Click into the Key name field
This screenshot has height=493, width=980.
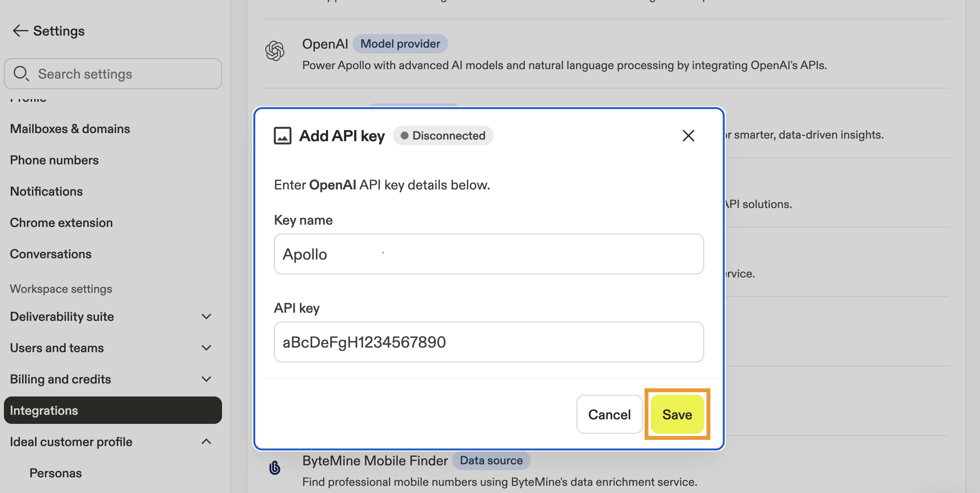click(x=488, y=254)
